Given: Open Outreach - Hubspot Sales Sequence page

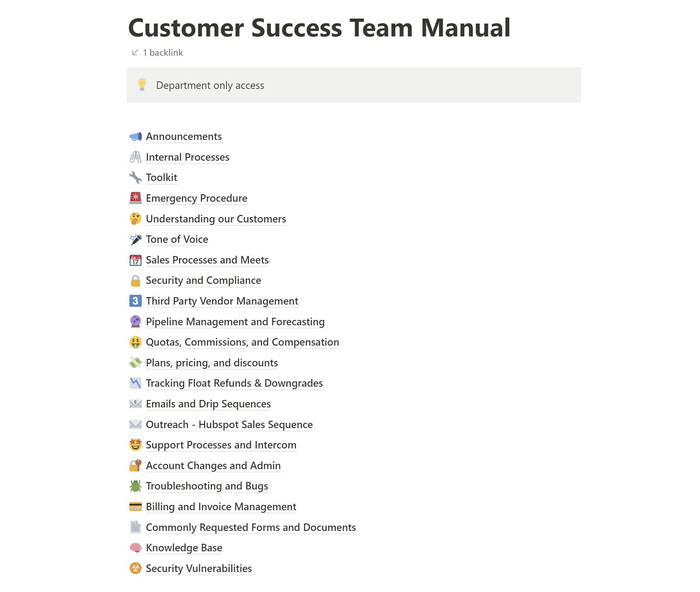Looking at the screenshot, I should pos(229,425).
